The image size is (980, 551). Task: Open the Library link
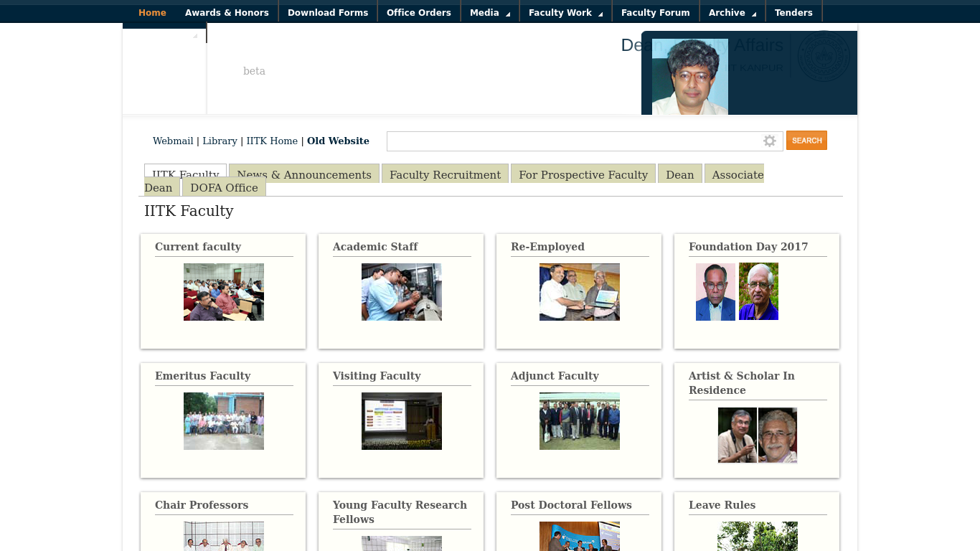[220, 141]
